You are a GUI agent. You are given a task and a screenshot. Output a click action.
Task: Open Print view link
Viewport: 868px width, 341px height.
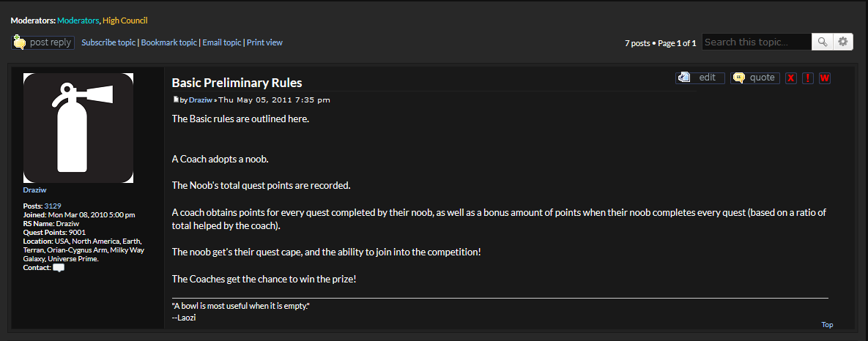(x=264, y=42)
